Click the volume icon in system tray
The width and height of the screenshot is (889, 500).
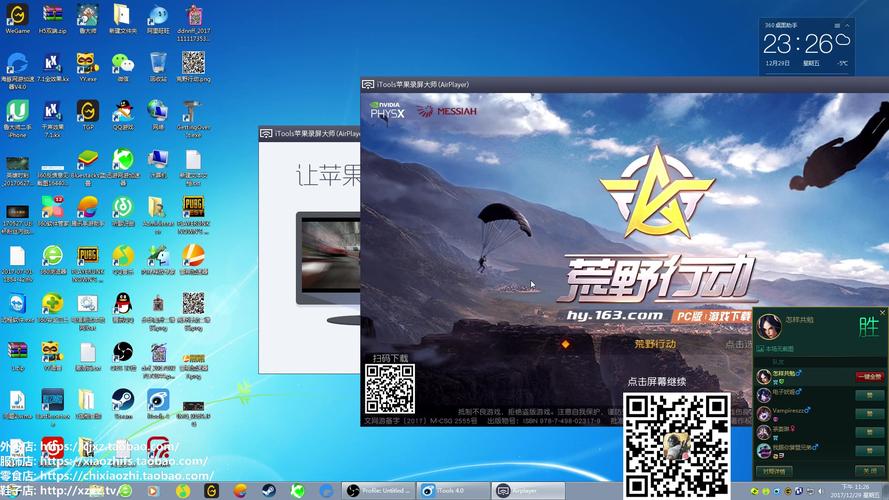pyautogui.click(x=820, y=491)
